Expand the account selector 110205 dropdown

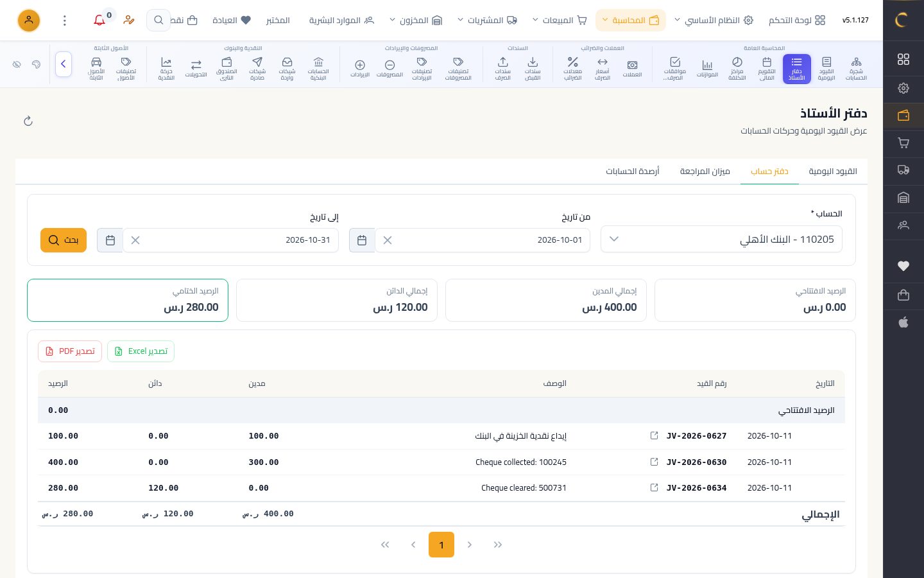pos(721,240)
